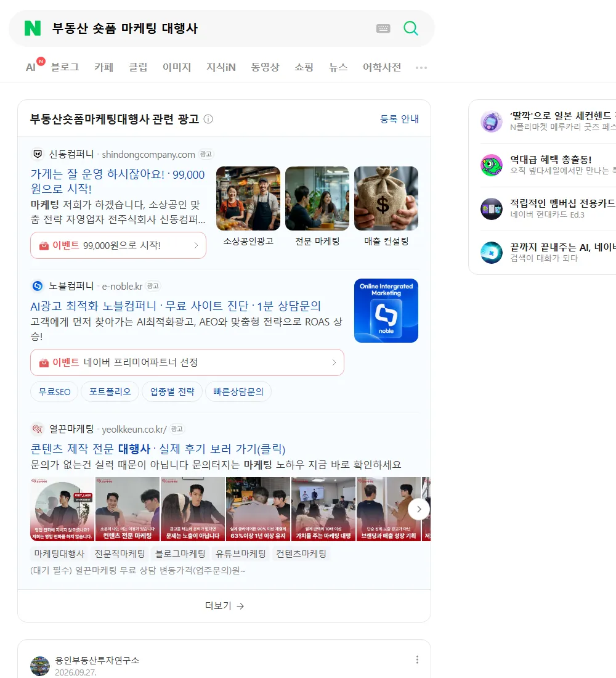Viewport: 616px width, 678px height.
Task: Open thumbnail captioned 가치를 주는 마케팅 대행
Action: pos(323,509)
